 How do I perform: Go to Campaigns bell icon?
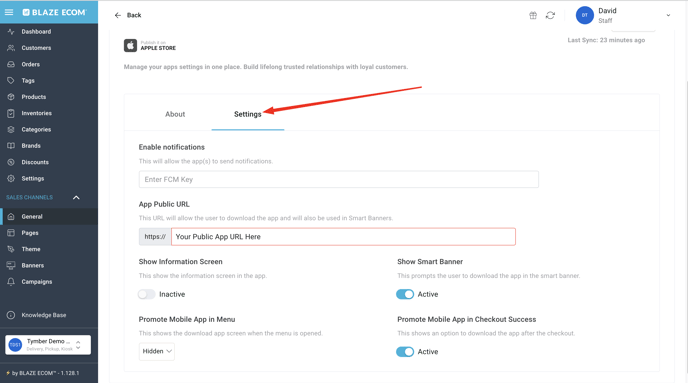pos(11,282)
